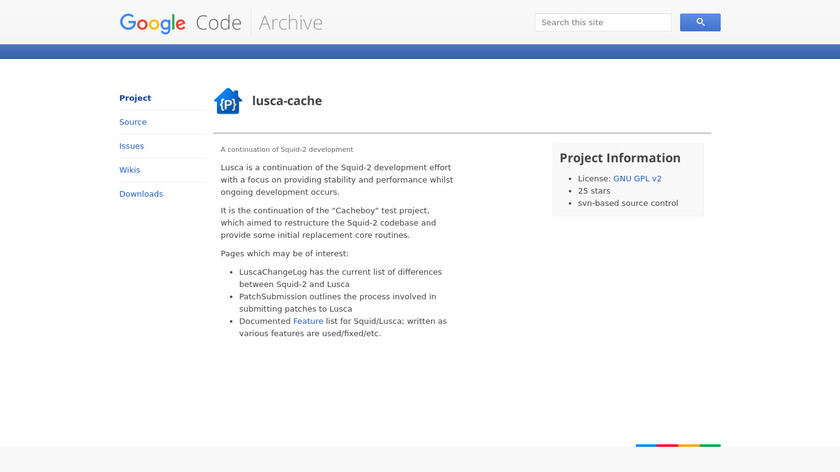
Task: Click the Google logo in header
Action: 152,23
